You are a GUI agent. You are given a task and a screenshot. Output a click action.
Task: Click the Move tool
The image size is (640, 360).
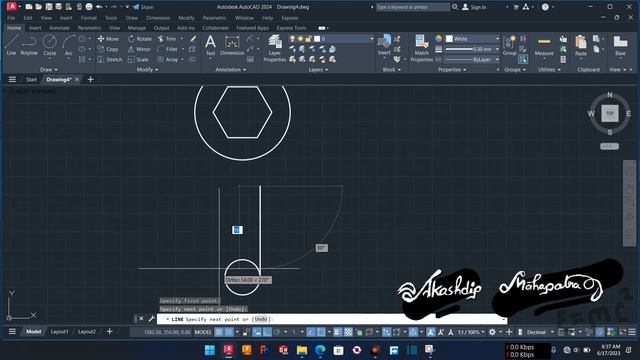click(x=108, y=39)
